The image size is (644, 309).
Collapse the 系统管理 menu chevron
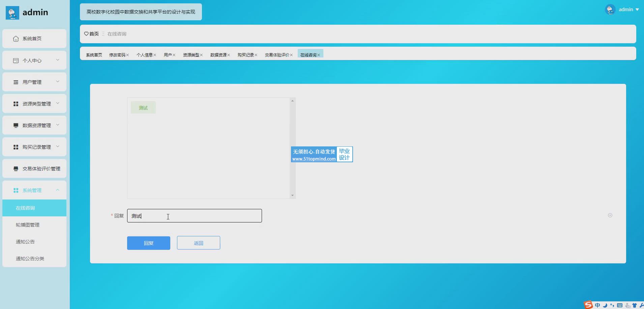58,190
